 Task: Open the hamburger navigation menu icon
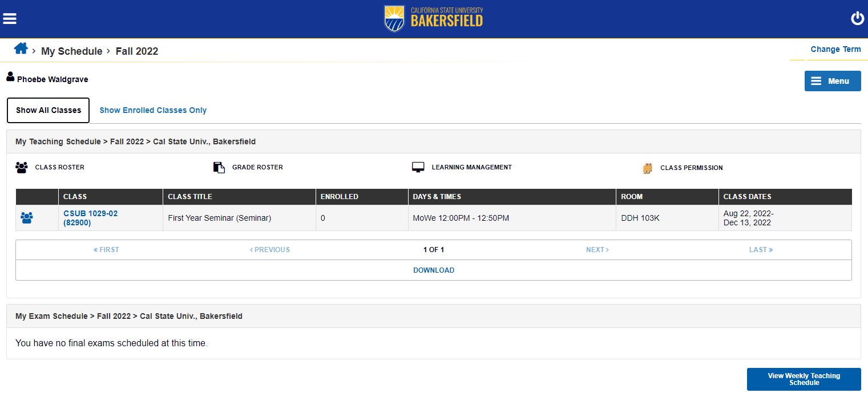(10, 19)
